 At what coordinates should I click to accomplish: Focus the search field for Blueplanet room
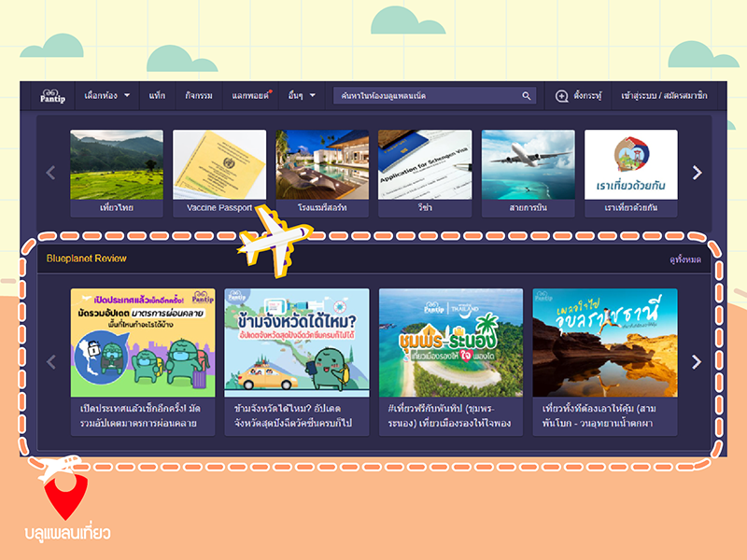pos(434,96)
